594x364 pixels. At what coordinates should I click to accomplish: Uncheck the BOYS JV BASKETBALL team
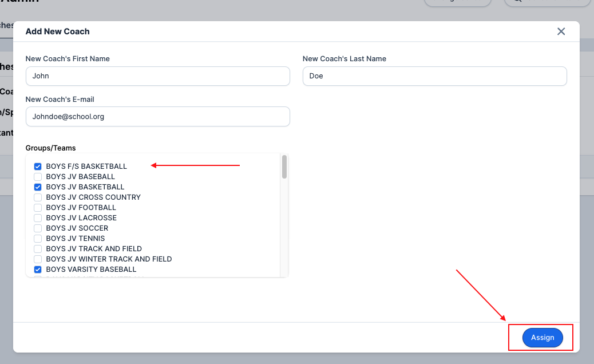(38, 187)
